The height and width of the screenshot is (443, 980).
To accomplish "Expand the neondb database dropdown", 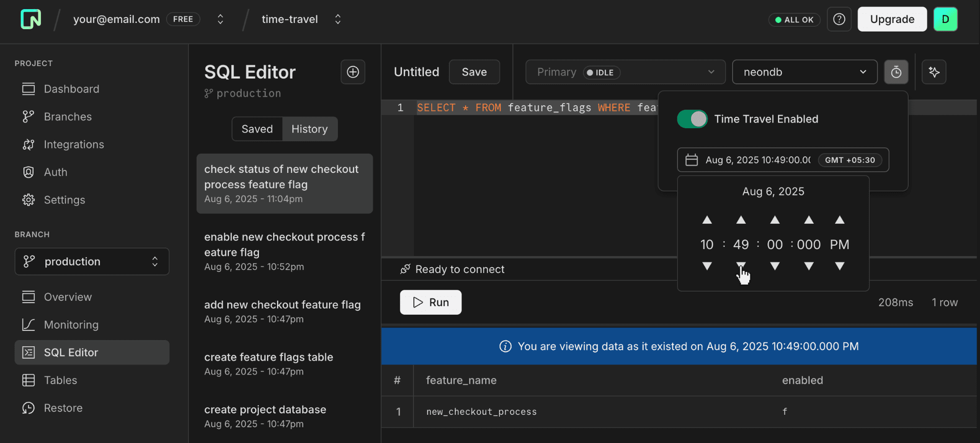I will click(804, 72).
